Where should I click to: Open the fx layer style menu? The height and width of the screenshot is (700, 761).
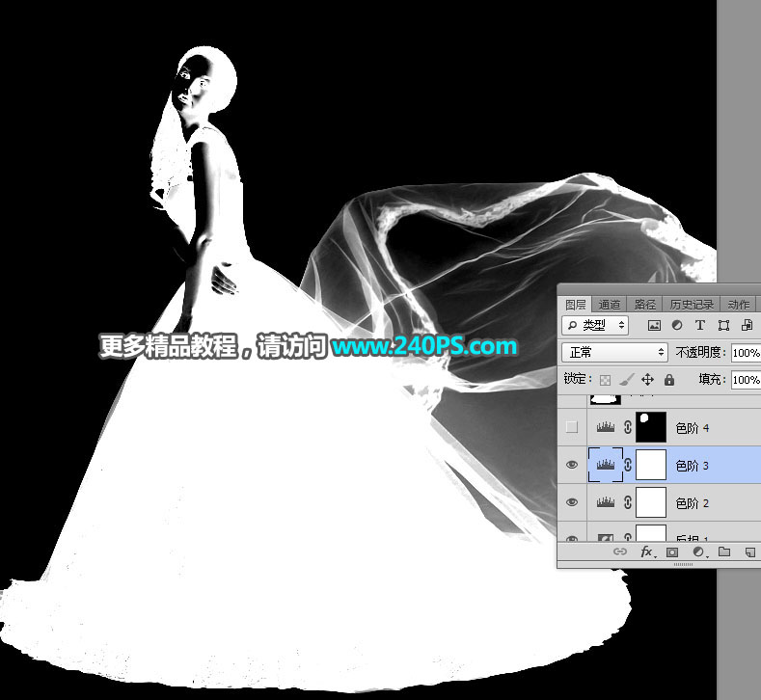pos(647,552)
